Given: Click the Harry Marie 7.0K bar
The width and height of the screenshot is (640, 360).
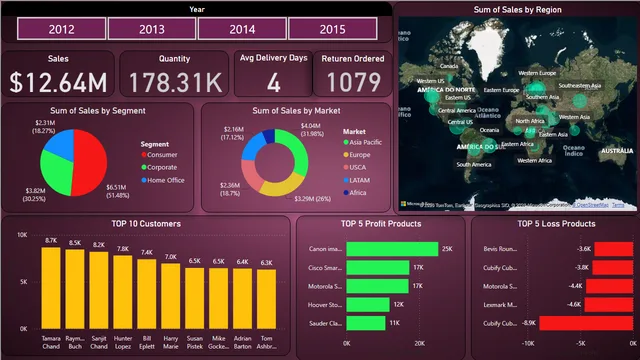Looking at the screenshot, I should pyautogui.click(x=171, y=296).
